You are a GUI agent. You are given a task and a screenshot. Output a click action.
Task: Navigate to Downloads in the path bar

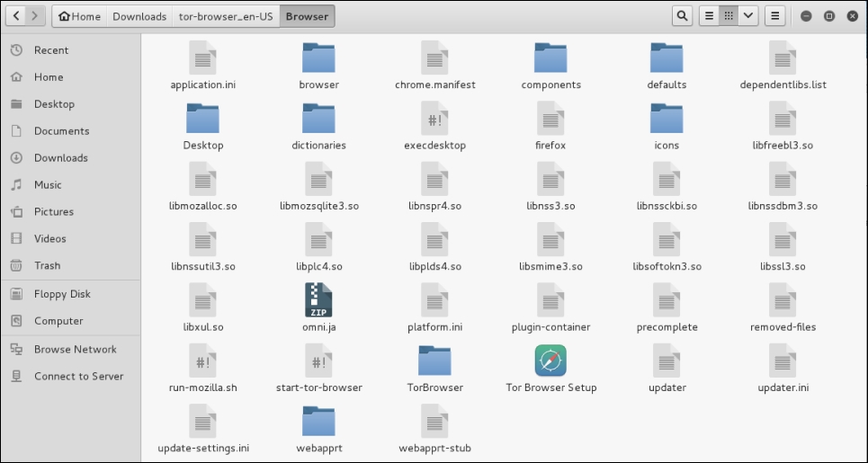(139, 16)
